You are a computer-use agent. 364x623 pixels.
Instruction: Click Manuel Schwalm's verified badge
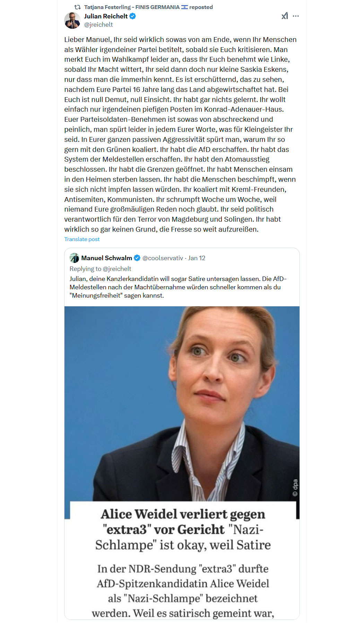[x=137, y=258]
